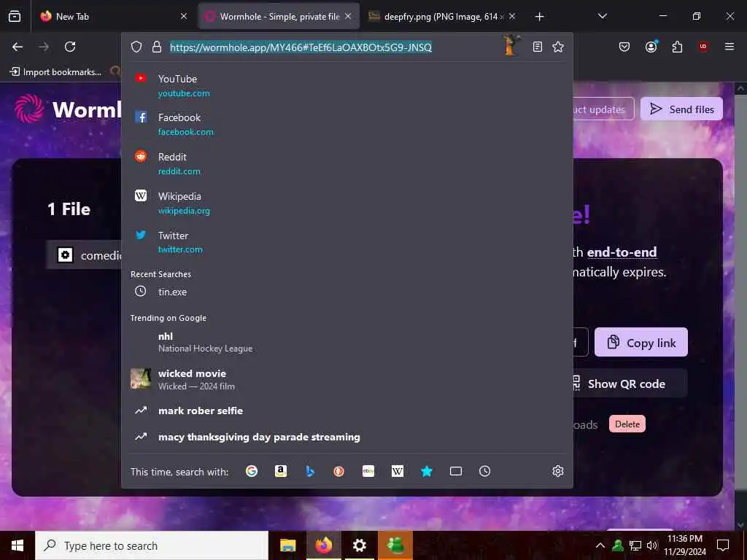Click the taskbar search box
Screen dimensions: 747x560
[x=152, y=545]
